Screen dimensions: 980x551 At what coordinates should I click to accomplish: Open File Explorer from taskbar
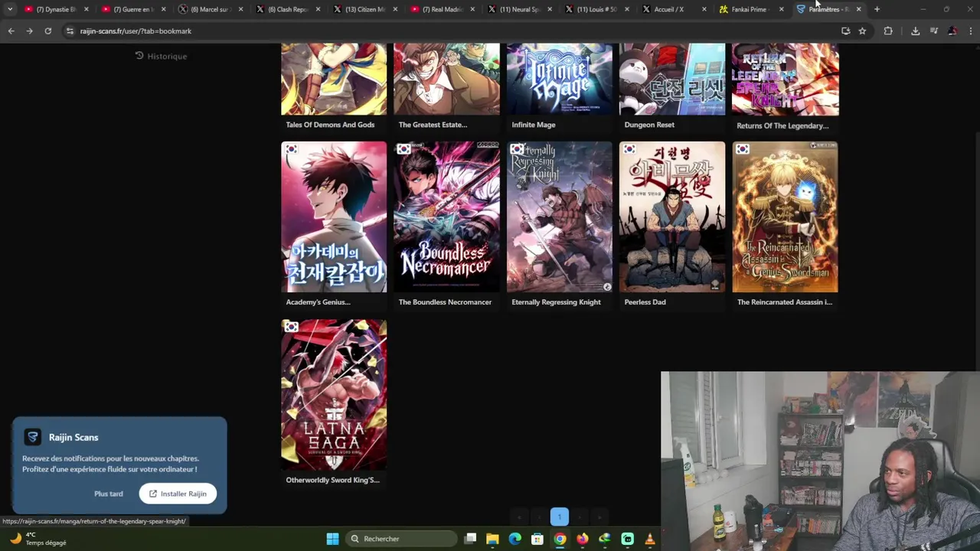click(x=492, y=539)
